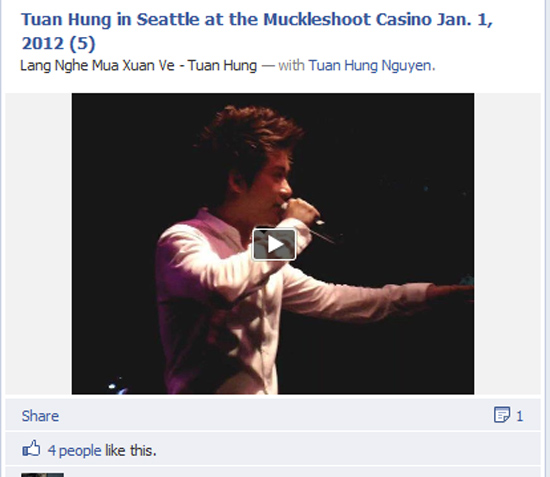View the 4 people who liked this
The image size is (550, 477).
(74, 451)
